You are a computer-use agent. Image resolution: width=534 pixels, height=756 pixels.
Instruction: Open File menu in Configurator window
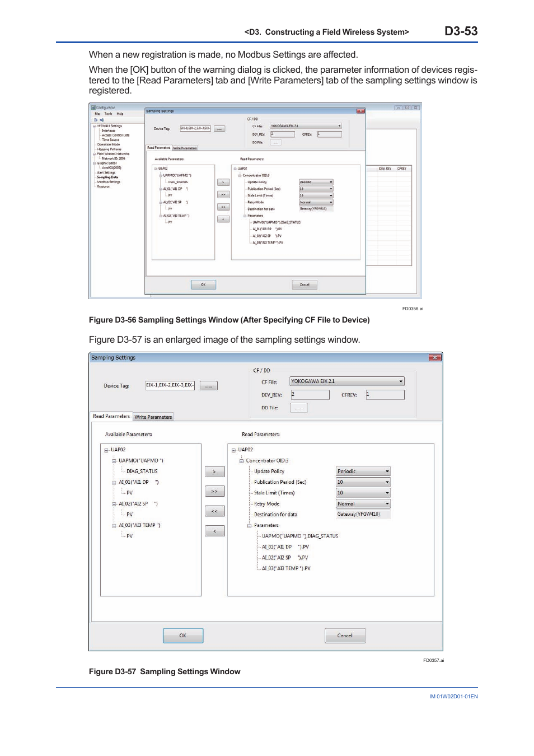97,114
